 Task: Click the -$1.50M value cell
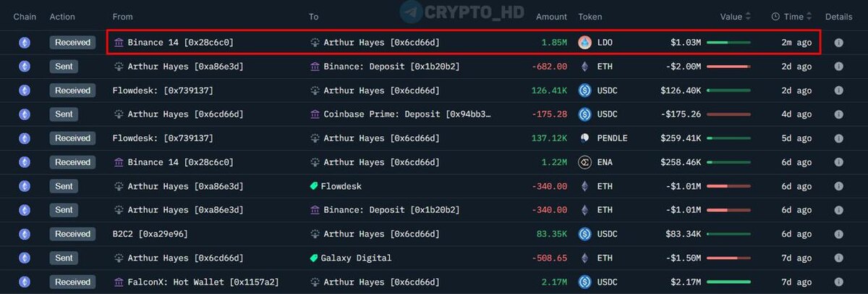tap(683, 258)
